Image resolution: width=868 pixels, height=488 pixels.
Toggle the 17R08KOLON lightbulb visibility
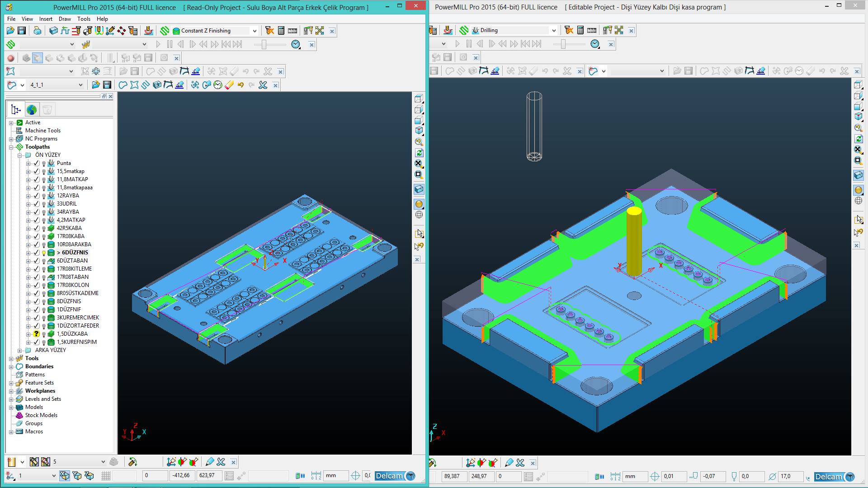(x=44, y=285)
